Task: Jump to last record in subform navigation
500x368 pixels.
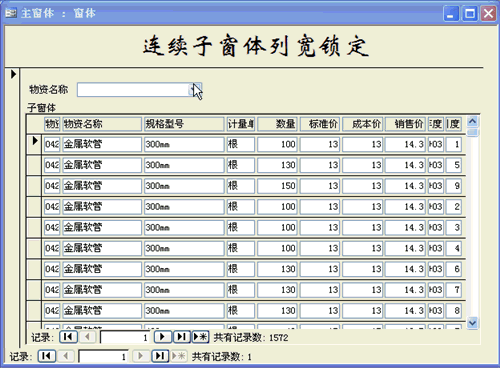Action: [182, 337]
